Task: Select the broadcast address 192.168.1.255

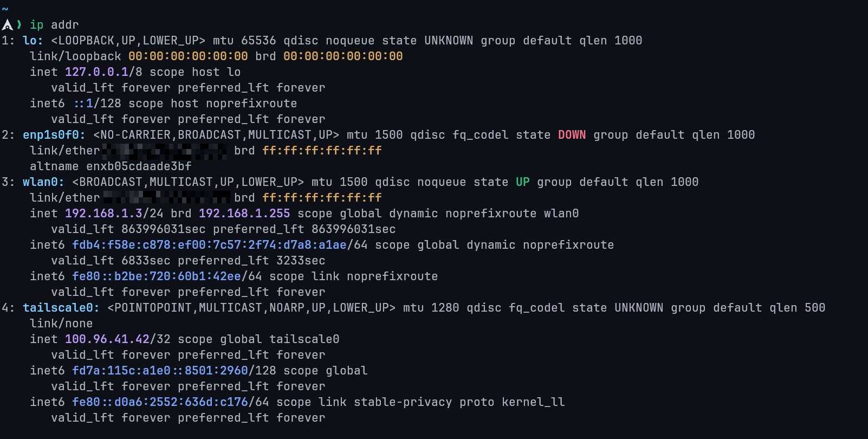Action: [x=244, y=214]
